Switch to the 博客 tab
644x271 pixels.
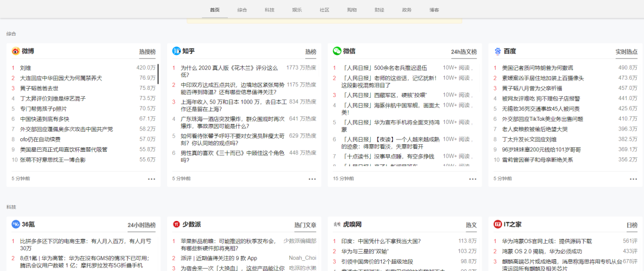pyautogui.click(x=434, y=10)
